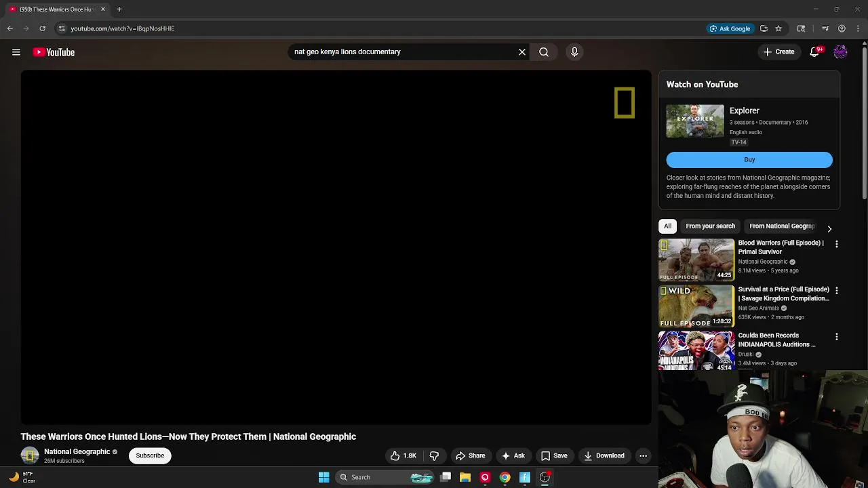Reload the page
Image resolution: width=868 pixels, height=488 pixels.
click(42, 28)
